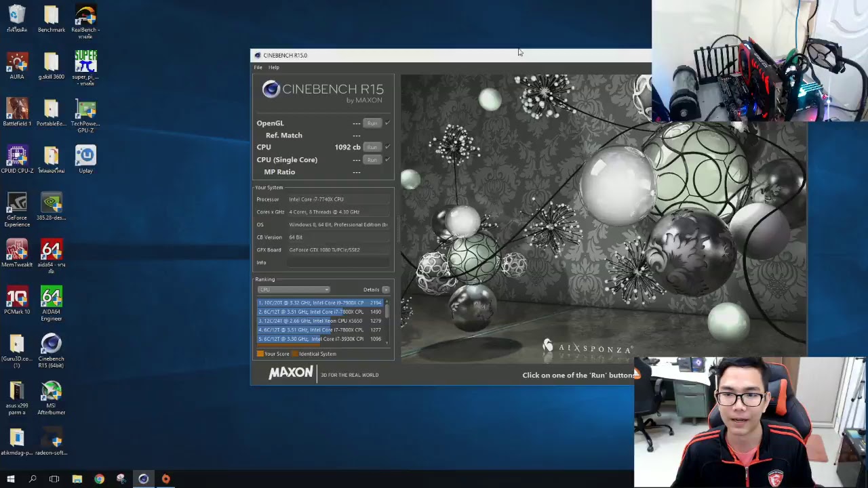This screenshot has width=868, height=488.
Task: Open the Benchmark folder on desktop
Action: tap(52, 19)
